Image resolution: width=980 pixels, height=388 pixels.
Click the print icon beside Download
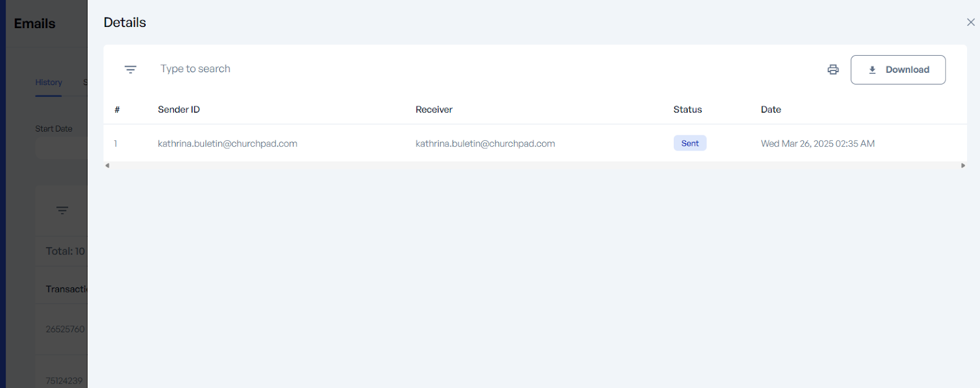pyautogui.click(x=833, y=70)
